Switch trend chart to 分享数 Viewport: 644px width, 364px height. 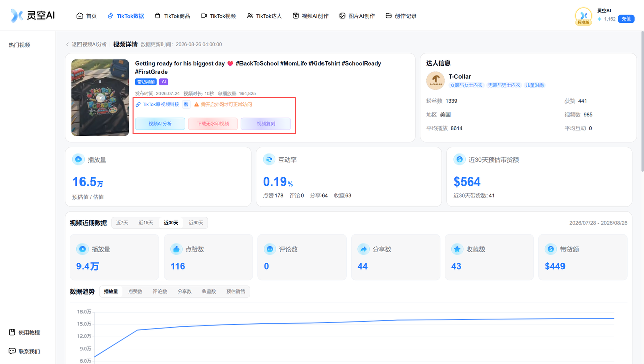tap(185, 291)
